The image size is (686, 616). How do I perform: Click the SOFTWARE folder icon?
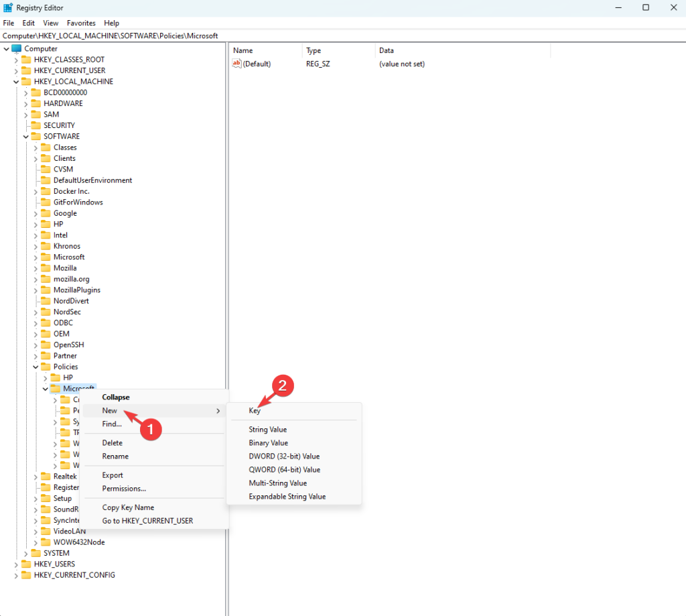(36, 136)
